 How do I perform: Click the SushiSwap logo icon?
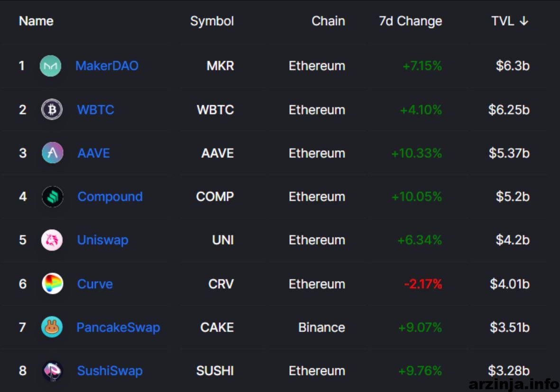point(53,371)
